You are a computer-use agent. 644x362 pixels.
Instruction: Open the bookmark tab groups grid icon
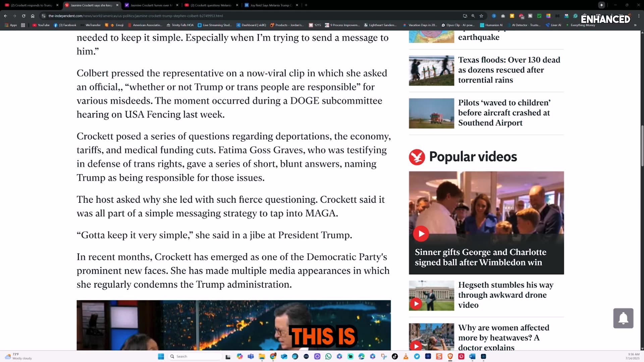tap(23, 25)
